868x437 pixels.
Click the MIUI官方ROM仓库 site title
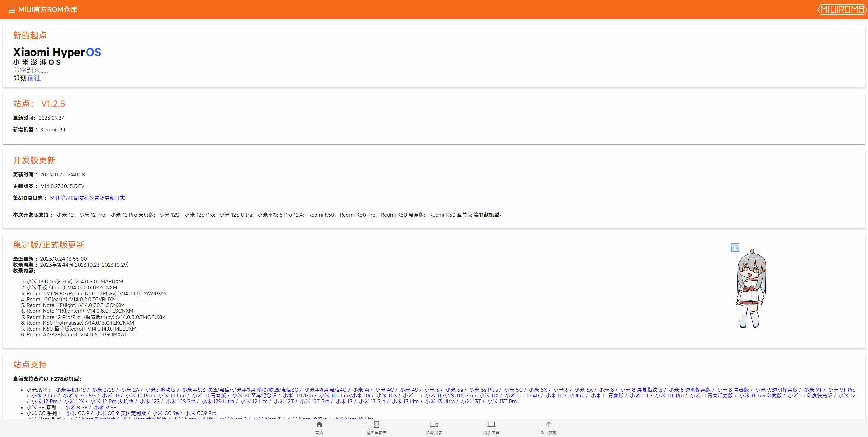point(48,10)
